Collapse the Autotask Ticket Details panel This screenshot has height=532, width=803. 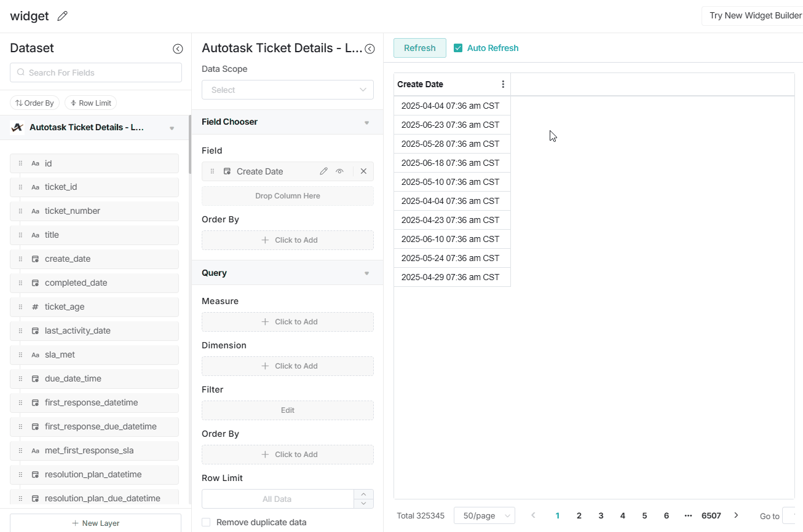[370, 49]
